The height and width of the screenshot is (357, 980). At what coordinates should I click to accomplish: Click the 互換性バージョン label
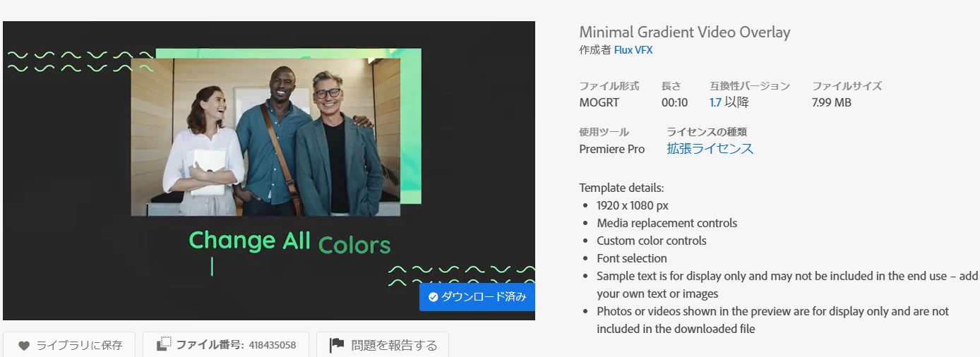(x=750, y=86)
